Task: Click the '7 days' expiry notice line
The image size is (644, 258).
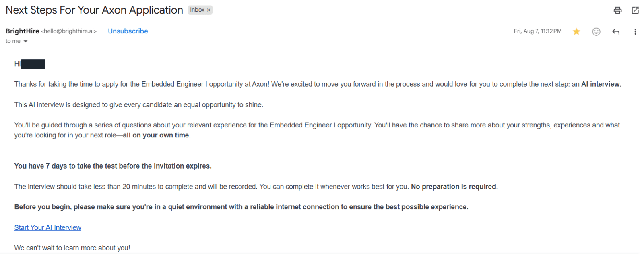Action: (113, 166)
